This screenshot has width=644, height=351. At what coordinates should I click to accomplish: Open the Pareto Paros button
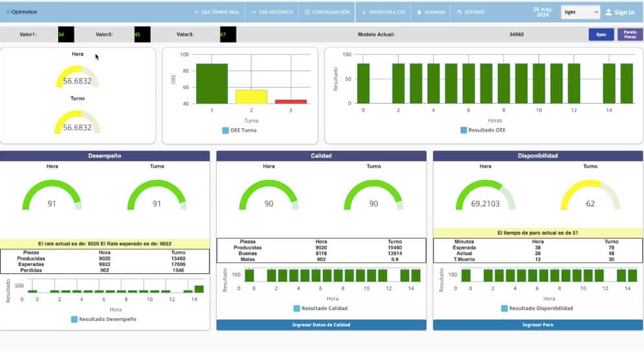(x=626, y=34)
